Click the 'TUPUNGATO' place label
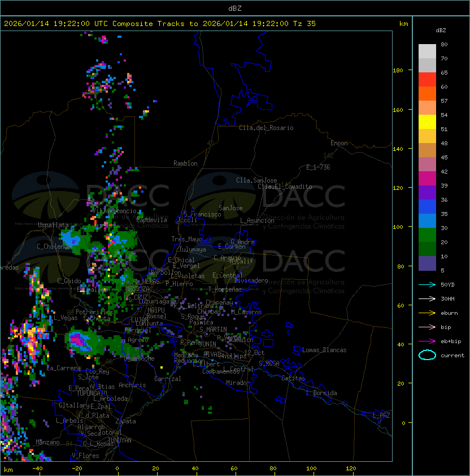This screenshot has width=470, height=476. coord(92,393)
